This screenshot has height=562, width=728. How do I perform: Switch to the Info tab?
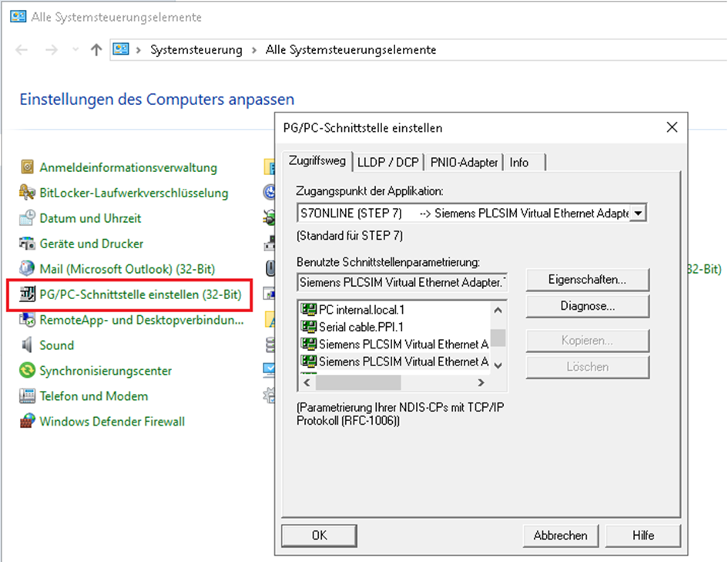point(524,162)
